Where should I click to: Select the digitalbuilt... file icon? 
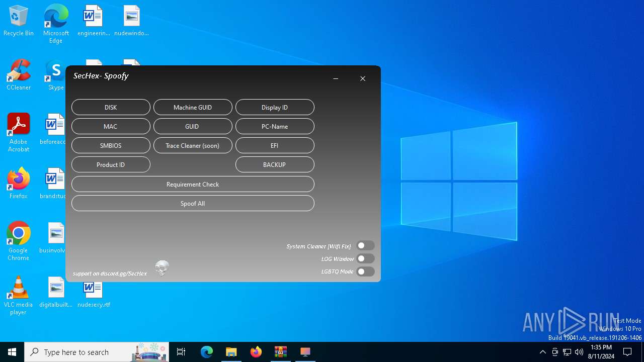56,292
